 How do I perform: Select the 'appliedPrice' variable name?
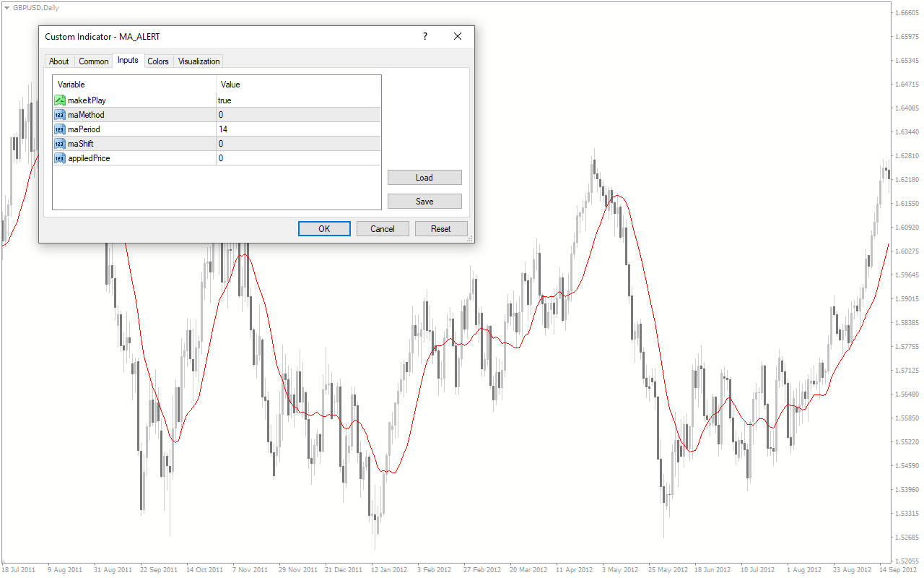pos(89,158)
